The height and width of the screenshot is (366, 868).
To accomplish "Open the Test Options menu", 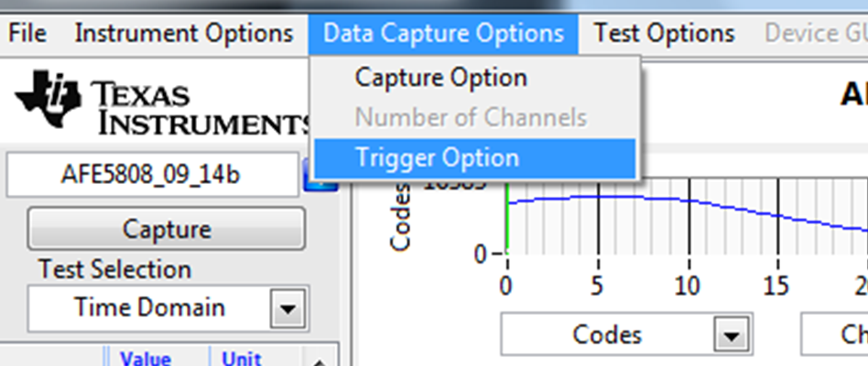I will click(664, 34).
